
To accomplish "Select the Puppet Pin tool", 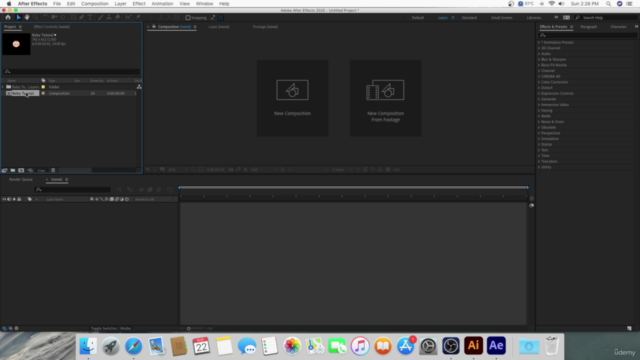I will click(138, 17).
